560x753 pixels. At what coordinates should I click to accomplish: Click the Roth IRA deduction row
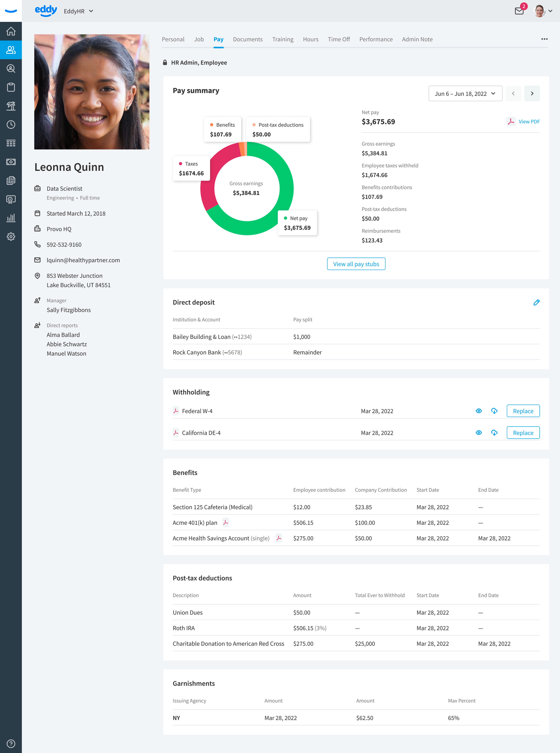click(x=356, y=628)
